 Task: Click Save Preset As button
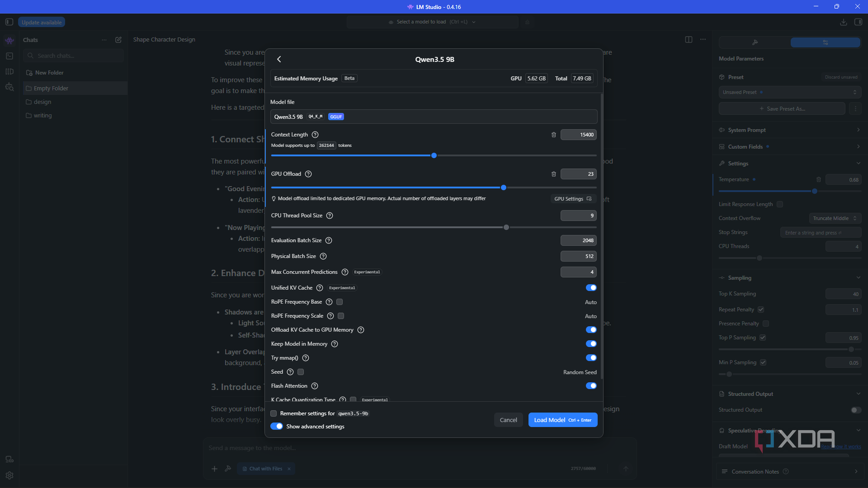782,109
